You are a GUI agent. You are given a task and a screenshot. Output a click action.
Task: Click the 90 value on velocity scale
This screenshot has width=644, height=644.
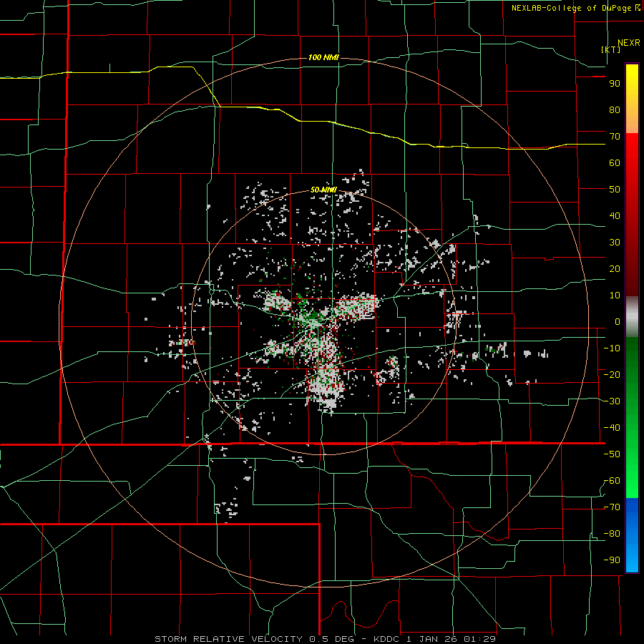(x=615, y=84)
